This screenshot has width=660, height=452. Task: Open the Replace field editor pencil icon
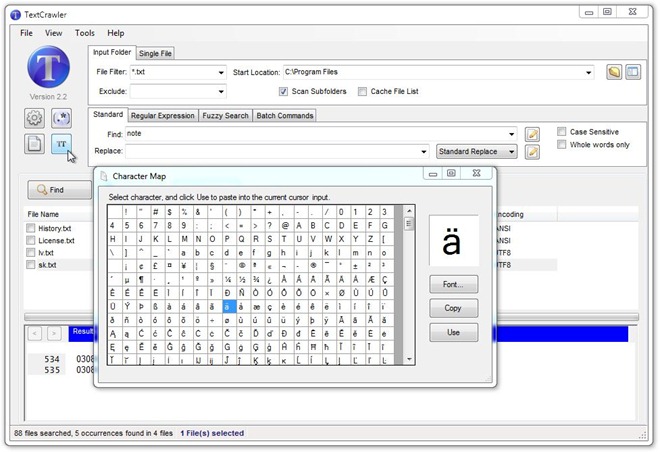click(x=532, y=152)
